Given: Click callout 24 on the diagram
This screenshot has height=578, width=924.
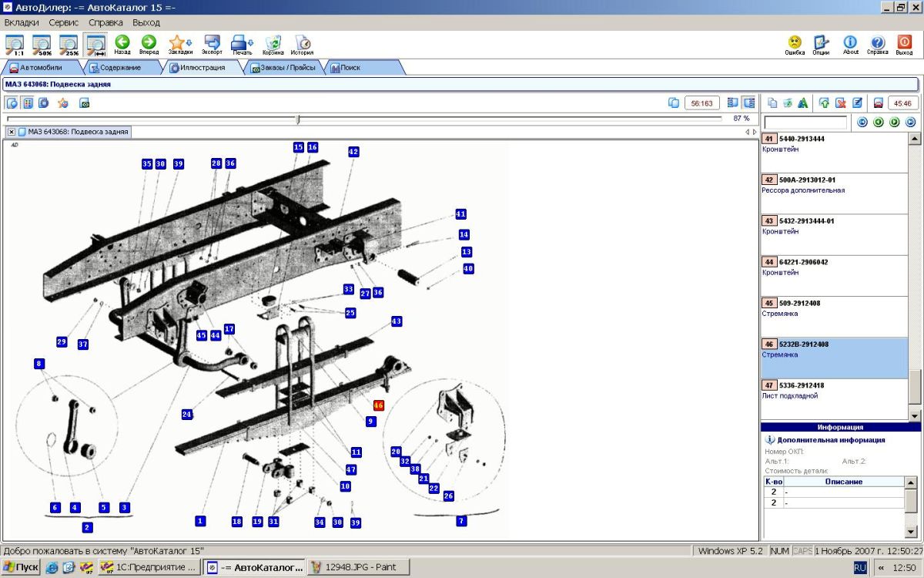Looking at the screenshot, I should tap(186, 414).
